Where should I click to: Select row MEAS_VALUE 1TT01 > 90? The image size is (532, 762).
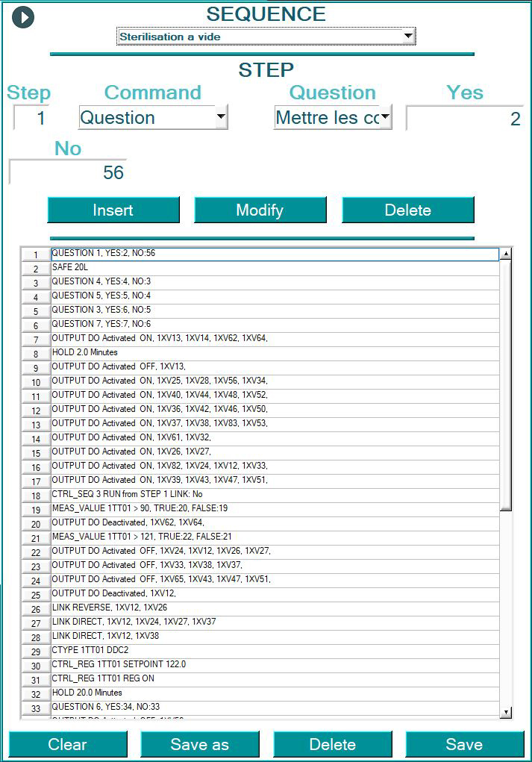pos(275,510)
